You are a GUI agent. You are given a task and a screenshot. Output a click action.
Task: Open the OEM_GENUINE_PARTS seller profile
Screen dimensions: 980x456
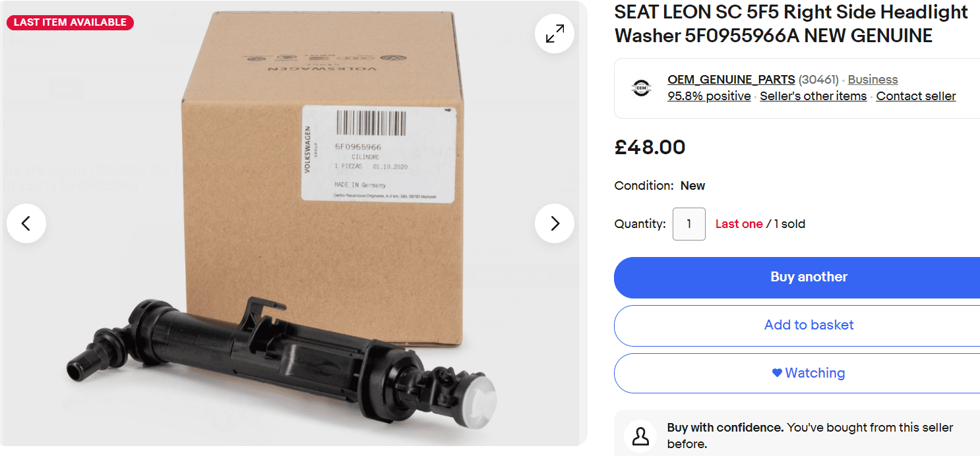731,80
